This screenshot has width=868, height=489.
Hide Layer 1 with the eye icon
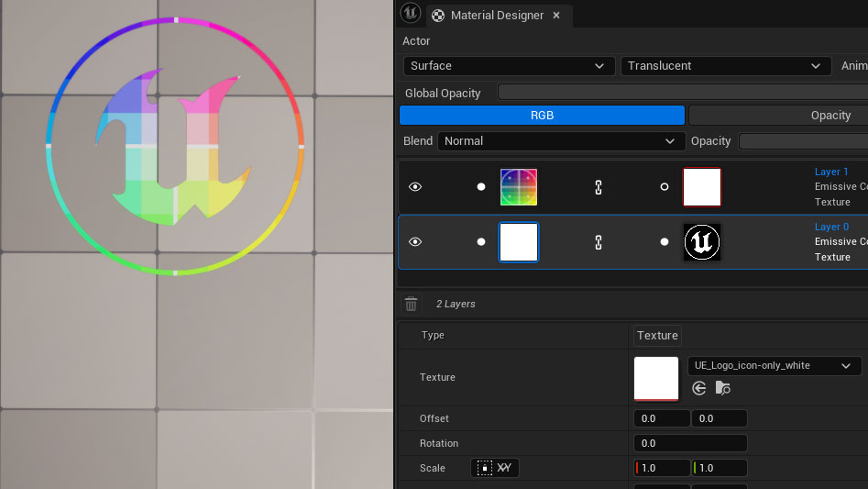415,187
